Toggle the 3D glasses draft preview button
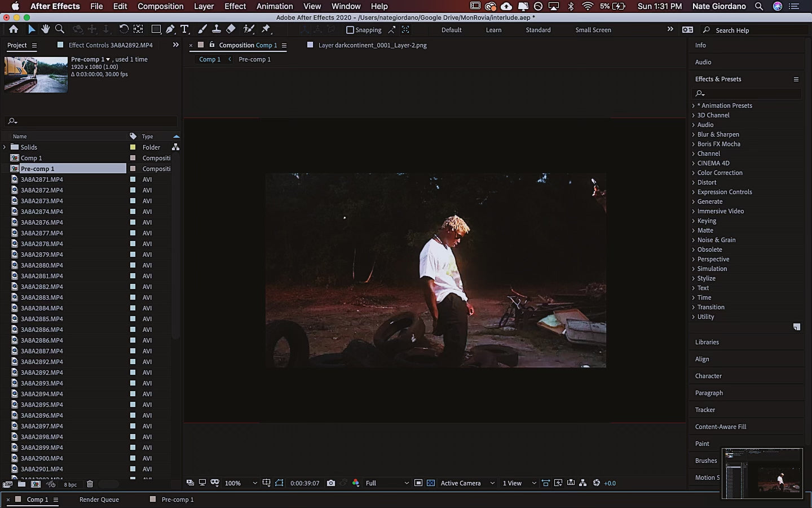 [x=215, y=483]
